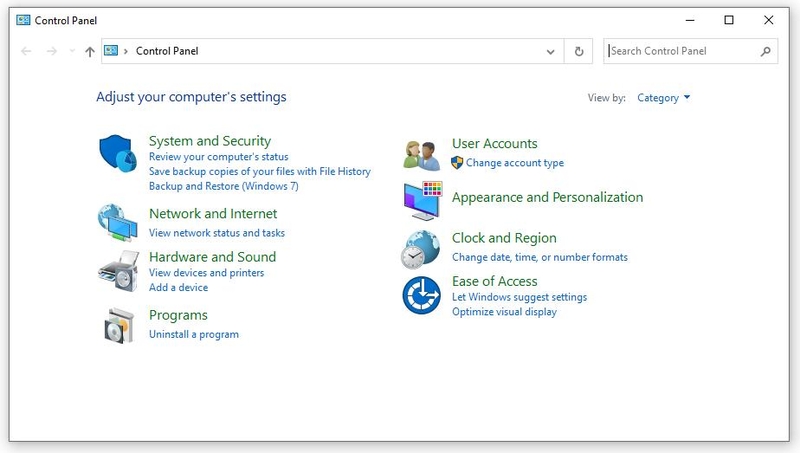800x453 pixels.
Task: Open the User Accounts people icon
Action: point(421,155)
